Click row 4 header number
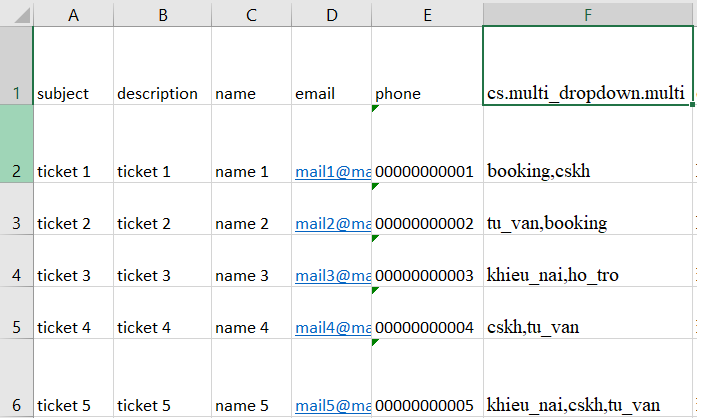 [16, 275]
